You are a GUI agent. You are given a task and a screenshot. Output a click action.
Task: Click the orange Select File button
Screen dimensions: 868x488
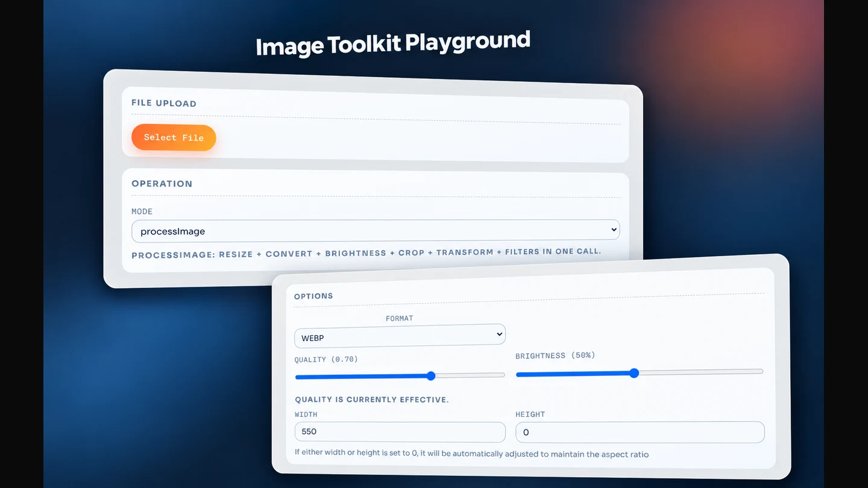[174, 137]
